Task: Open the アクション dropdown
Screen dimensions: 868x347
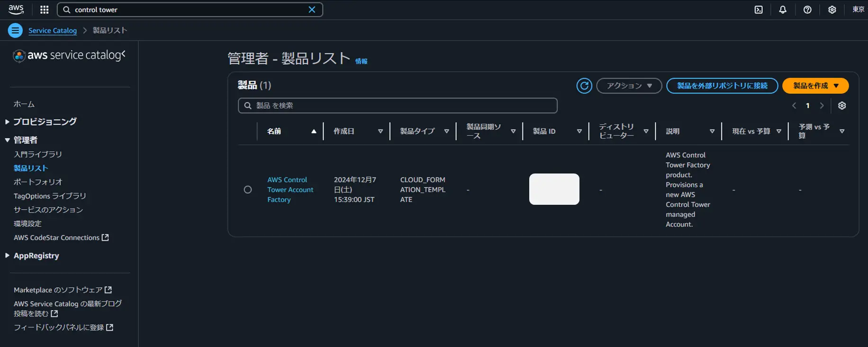Action: [629, 86]
